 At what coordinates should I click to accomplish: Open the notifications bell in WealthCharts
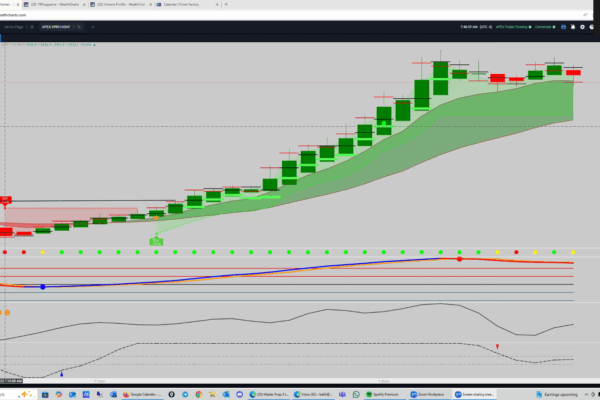[x=573, y=27]
